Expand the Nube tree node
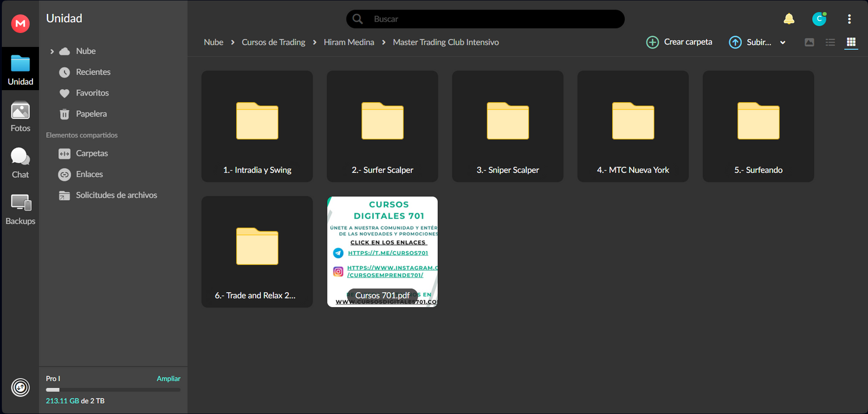Screen dimensions: 868x414 52,52
